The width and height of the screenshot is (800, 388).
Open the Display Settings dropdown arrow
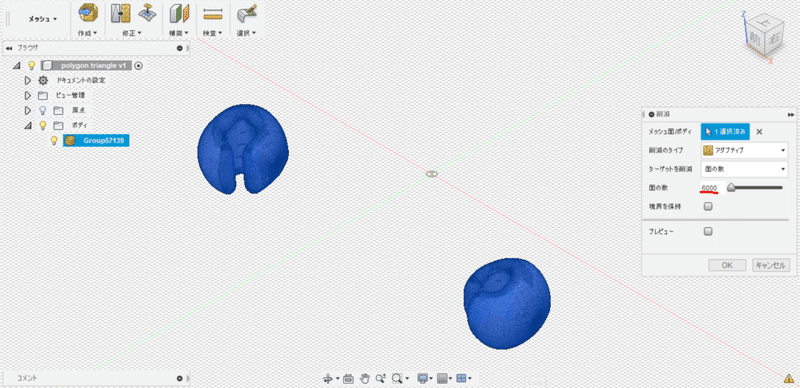[x=432, y=379]
